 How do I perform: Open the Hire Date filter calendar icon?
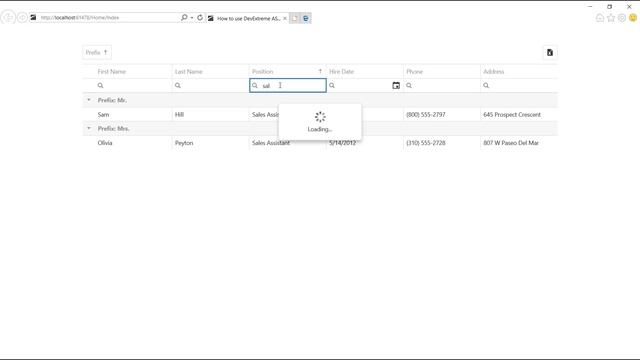(396, 85)
